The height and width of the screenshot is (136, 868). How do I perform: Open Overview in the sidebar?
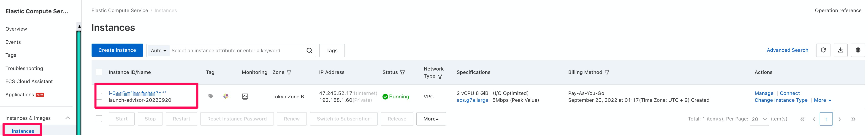[16, 29]
